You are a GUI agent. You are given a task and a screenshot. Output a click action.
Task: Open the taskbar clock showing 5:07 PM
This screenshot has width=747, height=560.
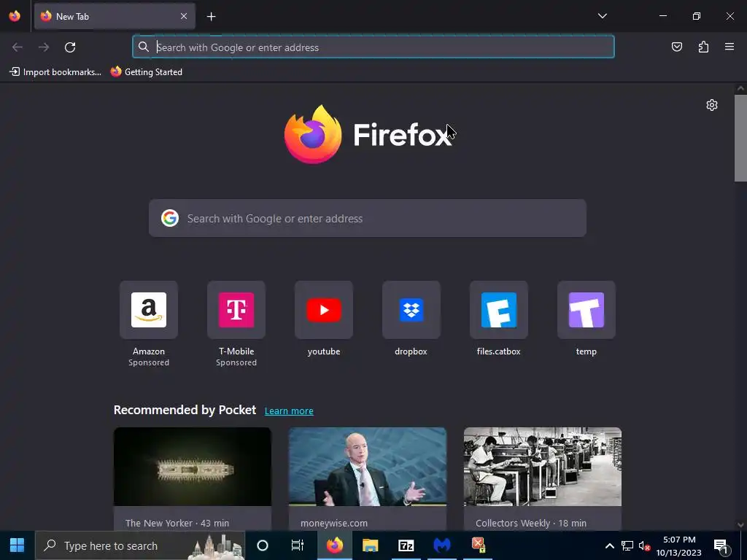679,545
